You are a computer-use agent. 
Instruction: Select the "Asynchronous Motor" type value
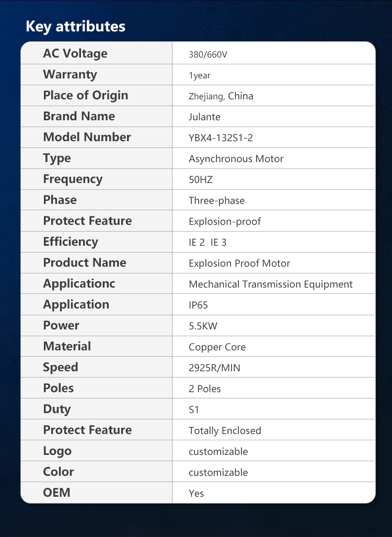point(236,159)
